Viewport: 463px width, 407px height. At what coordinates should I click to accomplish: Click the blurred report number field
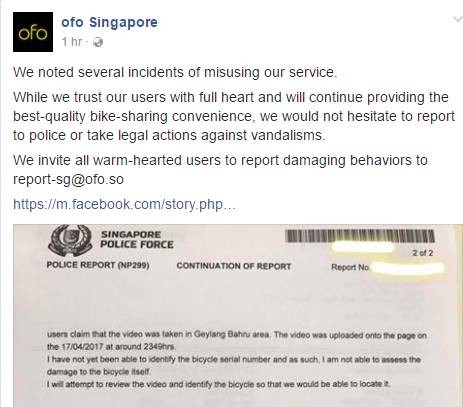(x=407, y=268)
